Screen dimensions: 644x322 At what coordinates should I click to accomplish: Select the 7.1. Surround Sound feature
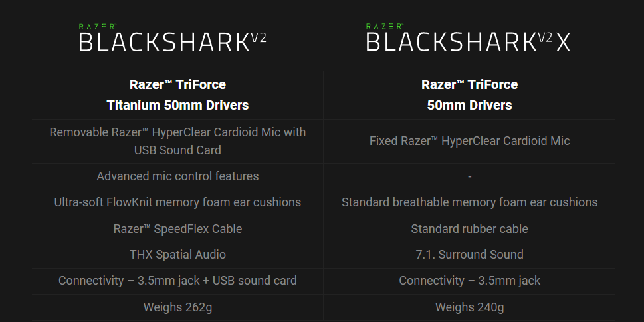pos(469,255)
